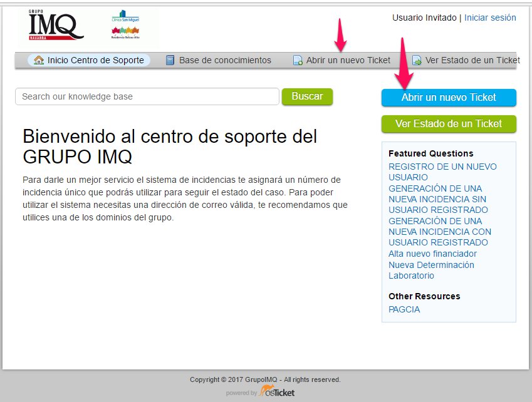Visit the PAGCIA resource link

tap(404, 309)
